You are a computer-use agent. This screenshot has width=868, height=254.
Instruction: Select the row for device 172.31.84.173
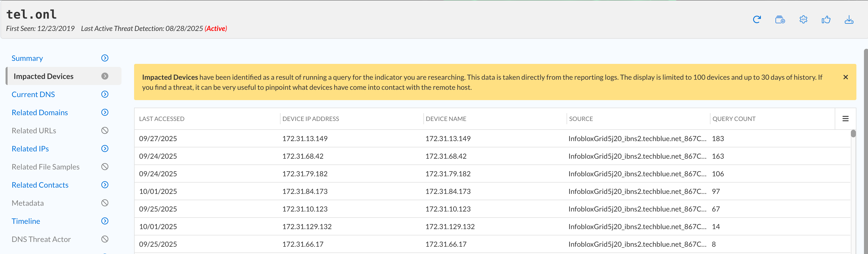point(305,191)
